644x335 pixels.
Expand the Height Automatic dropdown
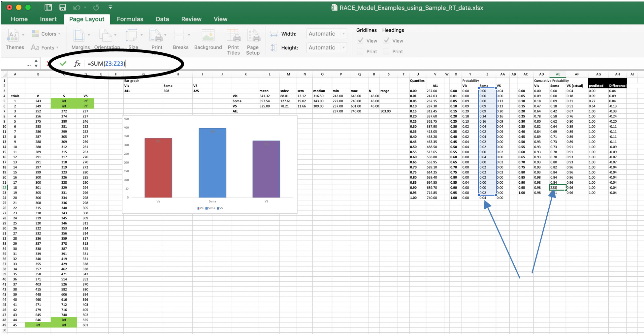tap(343, 47)
